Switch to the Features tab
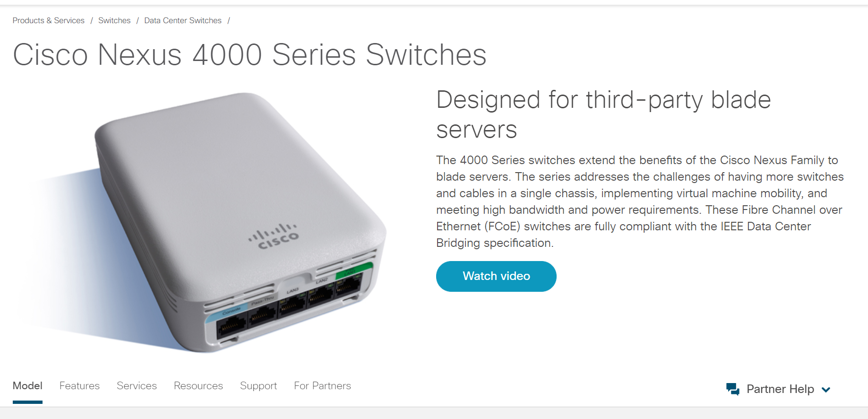 79,386
